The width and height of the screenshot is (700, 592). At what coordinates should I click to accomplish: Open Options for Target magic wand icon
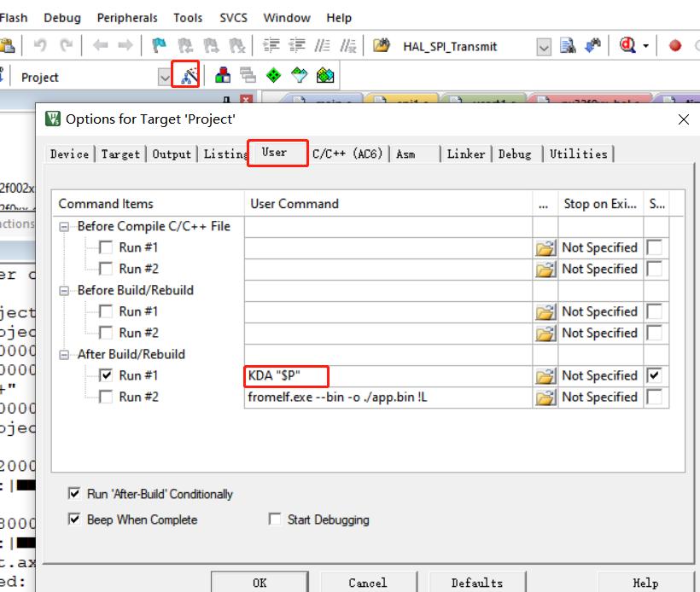pos(185,76)
